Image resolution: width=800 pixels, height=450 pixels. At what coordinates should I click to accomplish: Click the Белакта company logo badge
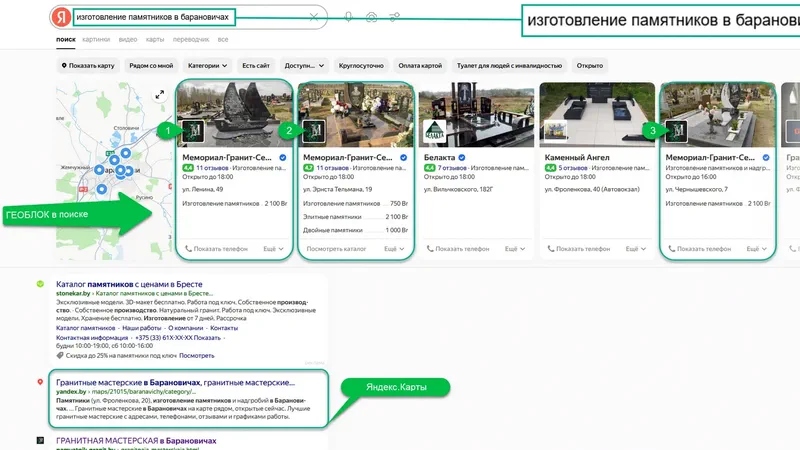tap(433, 131)
